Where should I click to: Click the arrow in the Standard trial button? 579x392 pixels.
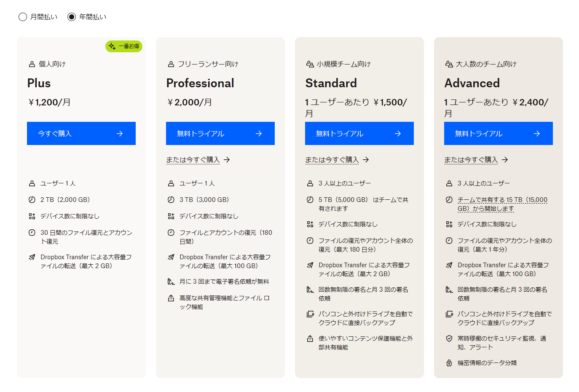(398, 133)
